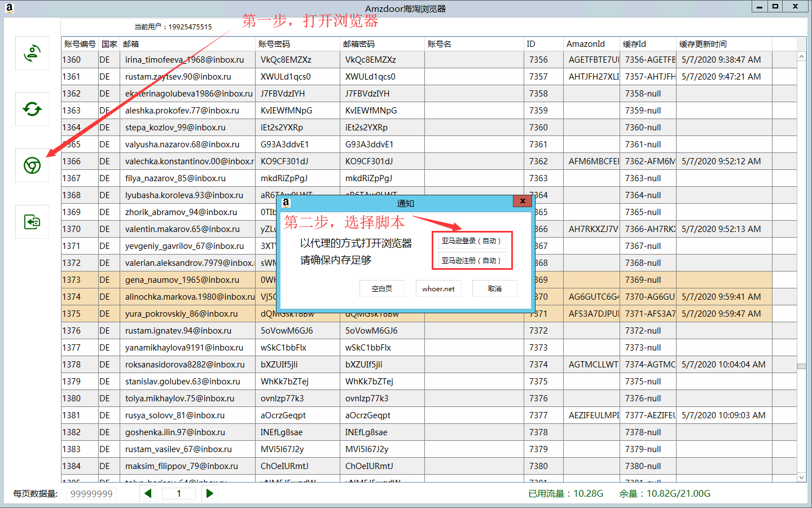The height and width of the screenshot is (508, 812).
Task: Click email gena_naumov_1965@inbox.ru
Action: tap(182, 280)
